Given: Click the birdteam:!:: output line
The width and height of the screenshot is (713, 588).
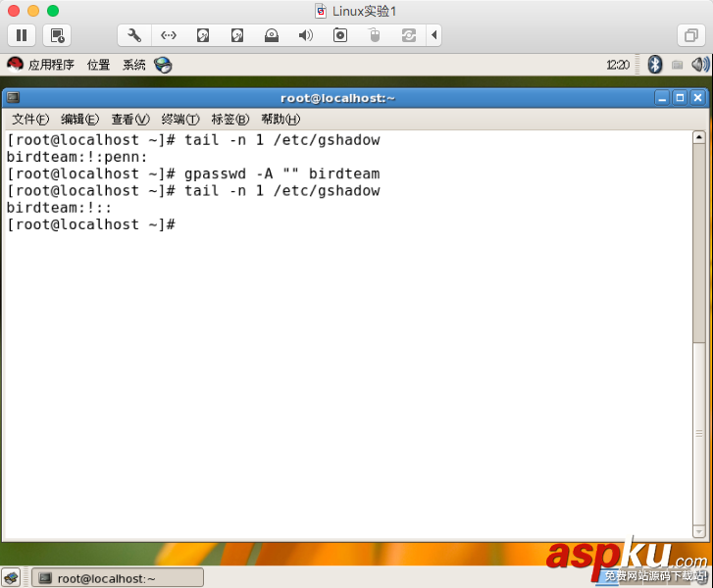Looking at the screenshot, I should coord(59,208).
